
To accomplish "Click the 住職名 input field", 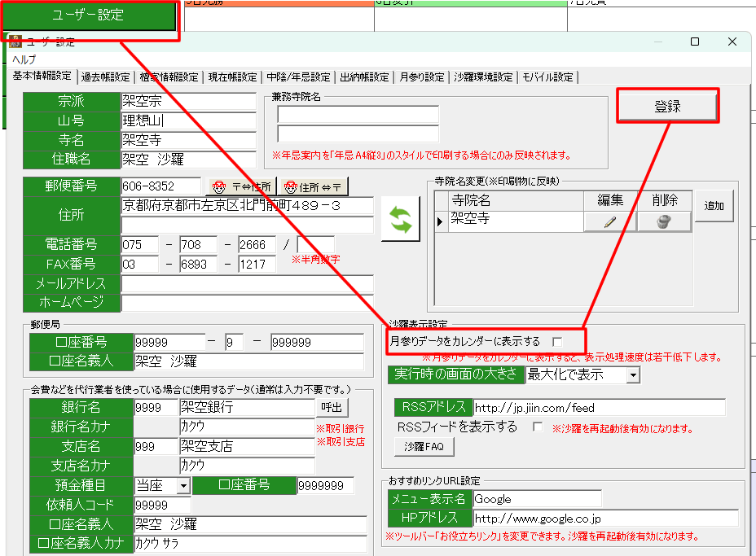I will click(x=188, y=160).
